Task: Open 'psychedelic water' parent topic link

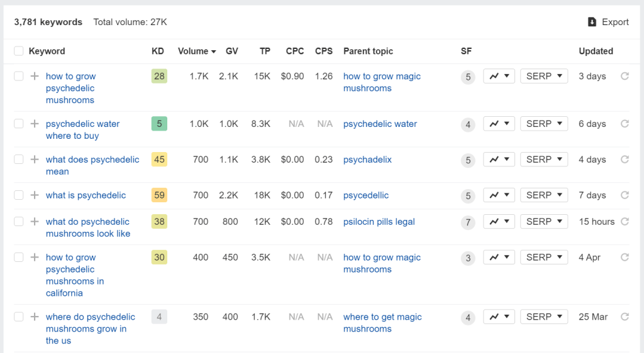Action: (380, 124)
